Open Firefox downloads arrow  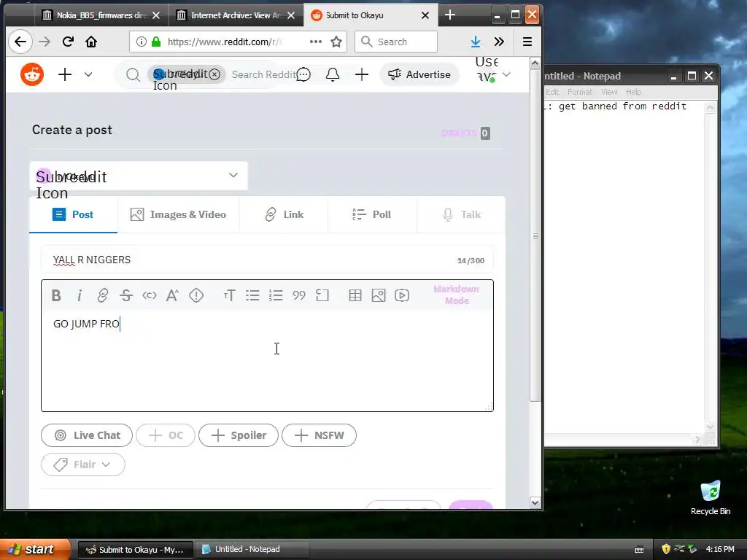[476, 42]
